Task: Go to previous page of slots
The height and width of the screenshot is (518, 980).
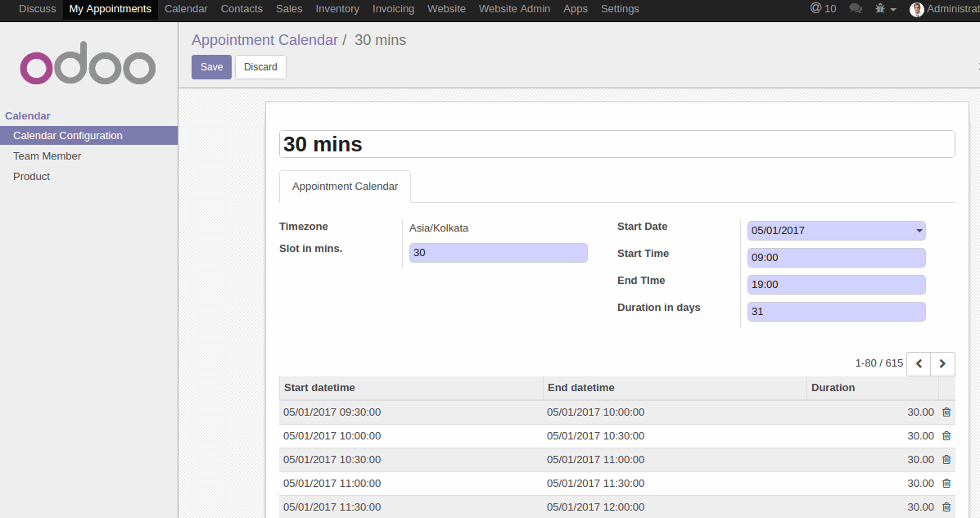Action: pos(919,363)
